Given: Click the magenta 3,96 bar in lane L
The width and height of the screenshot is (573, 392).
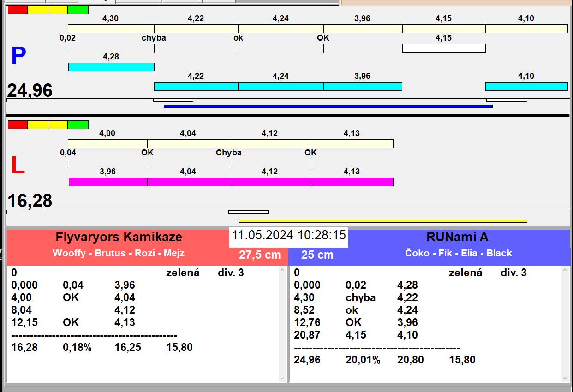Looking at the screenshot, I should pos(108,182).
